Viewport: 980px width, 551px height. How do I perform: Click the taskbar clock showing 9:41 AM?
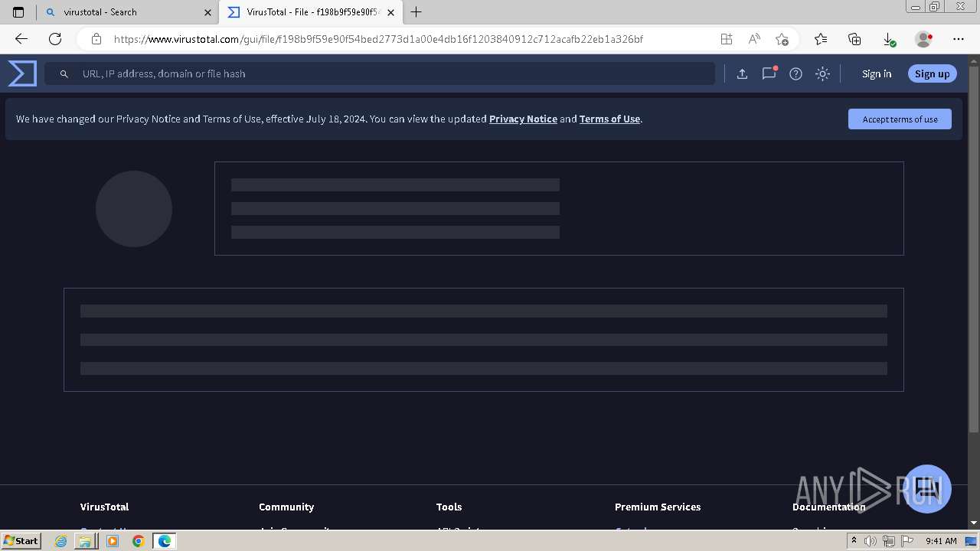[x=941, y=541]
